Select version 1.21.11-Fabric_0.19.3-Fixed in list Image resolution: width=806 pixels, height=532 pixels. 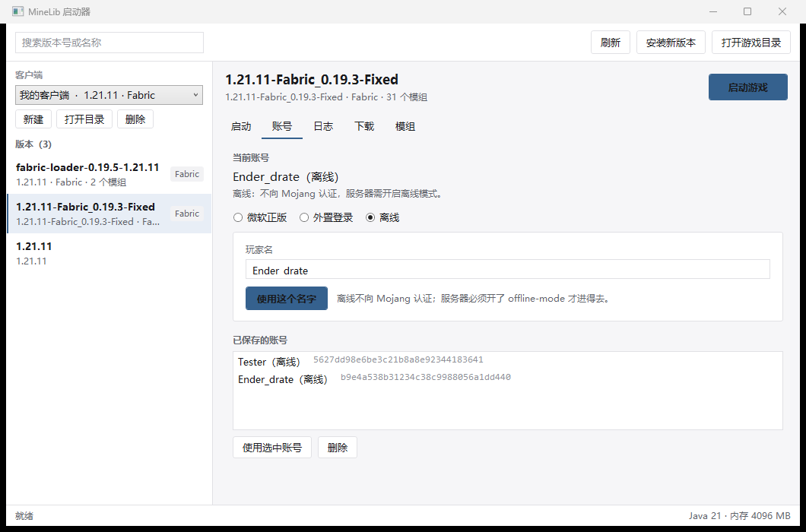tap(109, 214)
